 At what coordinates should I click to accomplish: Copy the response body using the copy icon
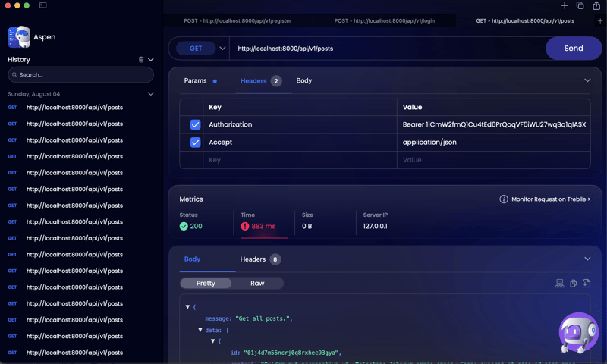(x=573, y=284)
